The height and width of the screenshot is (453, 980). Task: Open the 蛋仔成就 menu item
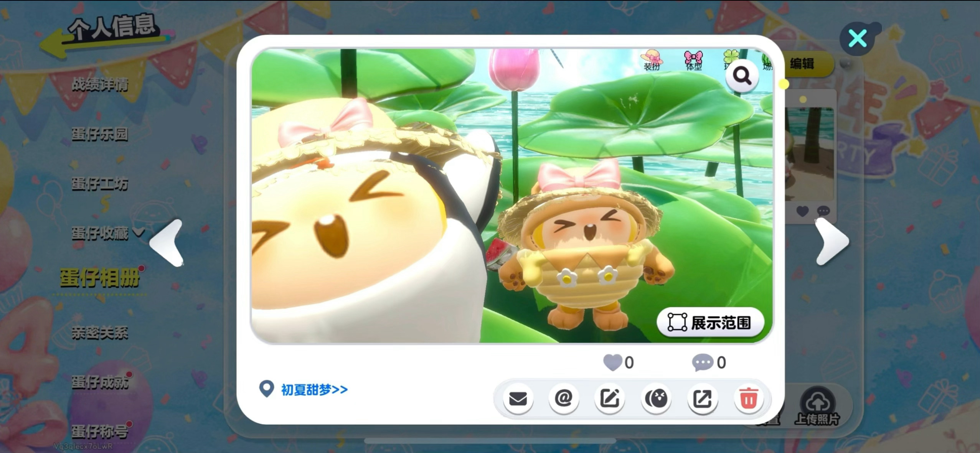pyautogui.click(x=100, y=382)
